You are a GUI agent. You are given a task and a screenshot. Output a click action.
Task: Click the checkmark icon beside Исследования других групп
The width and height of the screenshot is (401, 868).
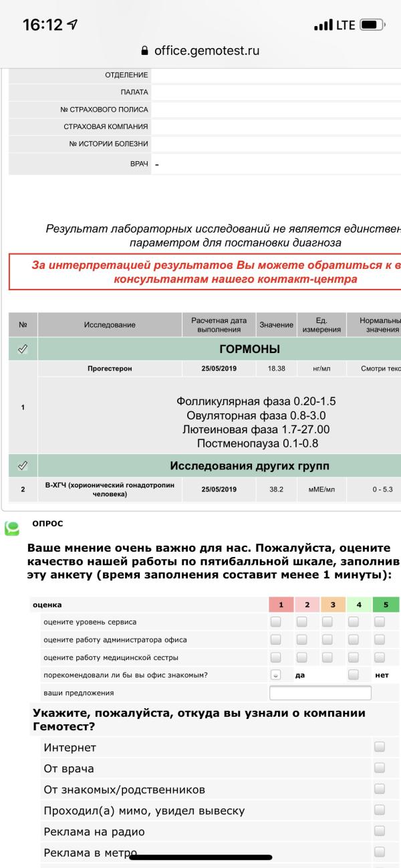(23, 465)
